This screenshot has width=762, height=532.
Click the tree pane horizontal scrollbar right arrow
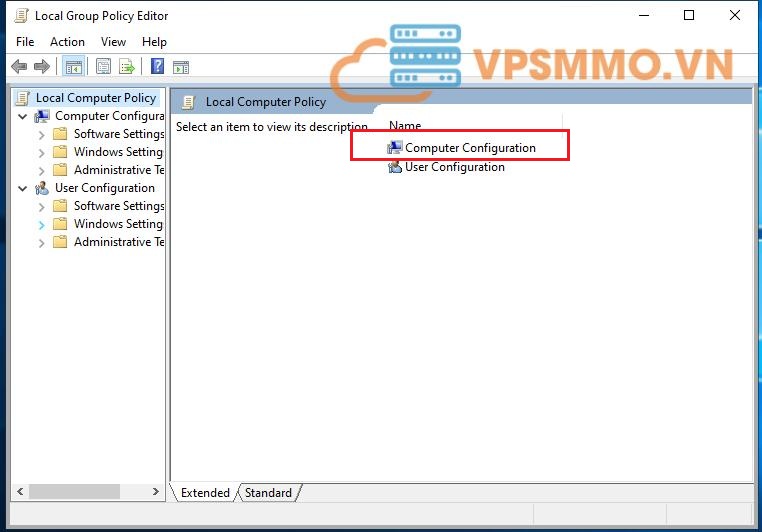click(x=155, y=492)
